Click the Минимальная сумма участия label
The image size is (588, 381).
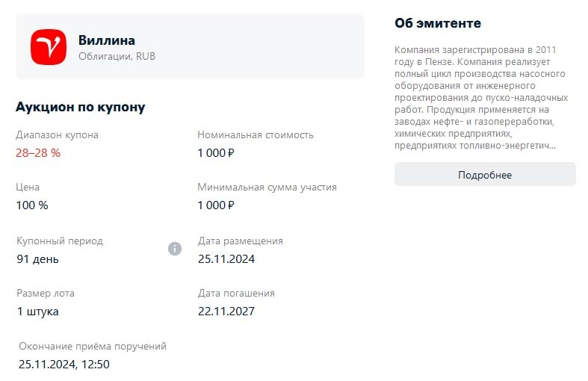pos(267,187)
